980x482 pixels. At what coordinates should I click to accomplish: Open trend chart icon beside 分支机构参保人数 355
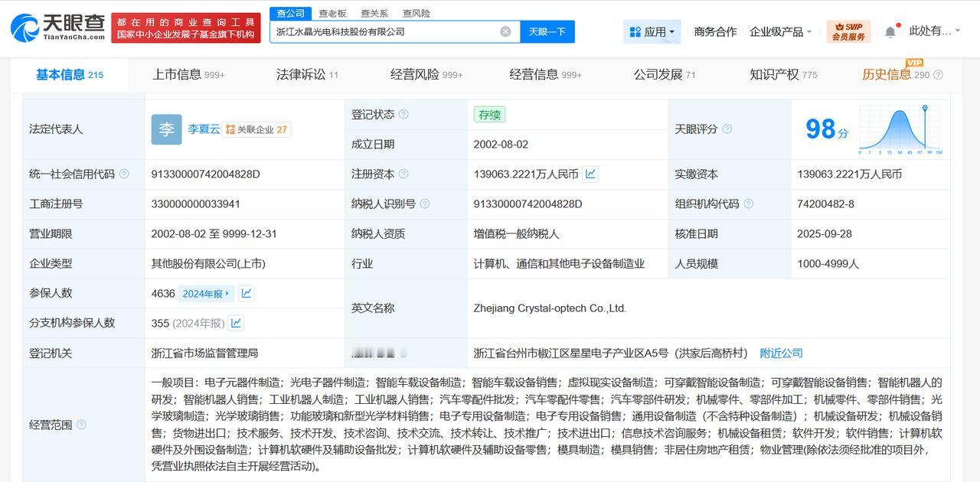236,323
